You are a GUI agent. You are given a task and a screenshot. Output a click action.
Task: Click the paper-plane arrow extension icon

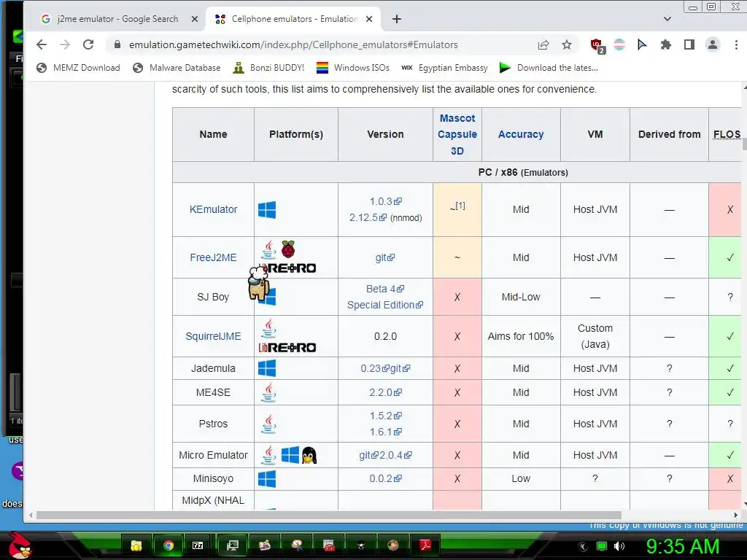[x=642, y=44]
